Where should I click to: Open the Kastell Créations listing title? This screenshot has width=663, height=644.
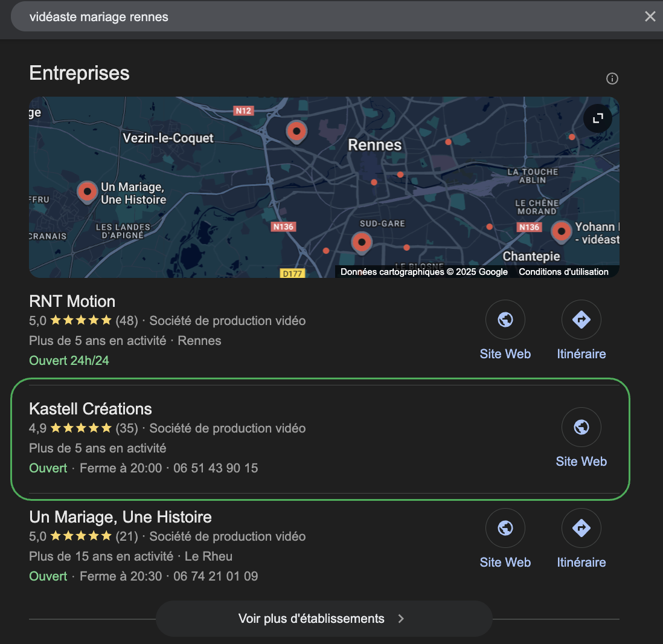(x=91, y=409)
